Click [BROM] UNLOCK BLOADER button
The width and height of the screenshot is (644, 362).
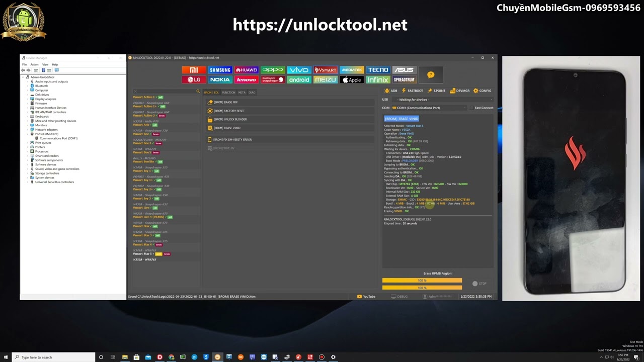(x=290, y=119)
